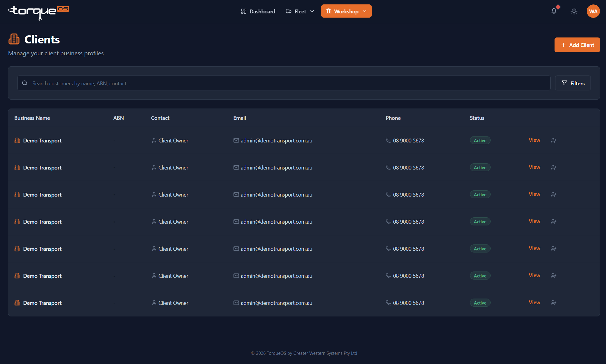
Task: Click Client Owner contact in sixth row
Action: point(173,276)
